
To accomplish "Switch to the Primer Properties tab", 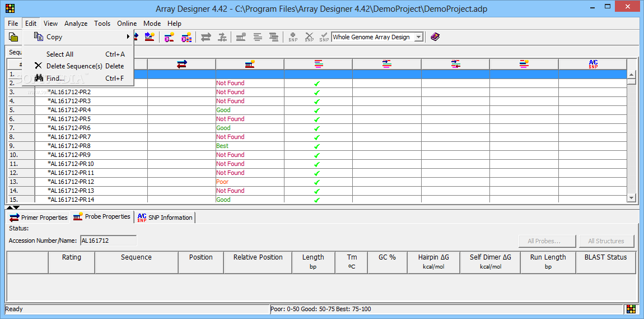I will coord(39,218).
